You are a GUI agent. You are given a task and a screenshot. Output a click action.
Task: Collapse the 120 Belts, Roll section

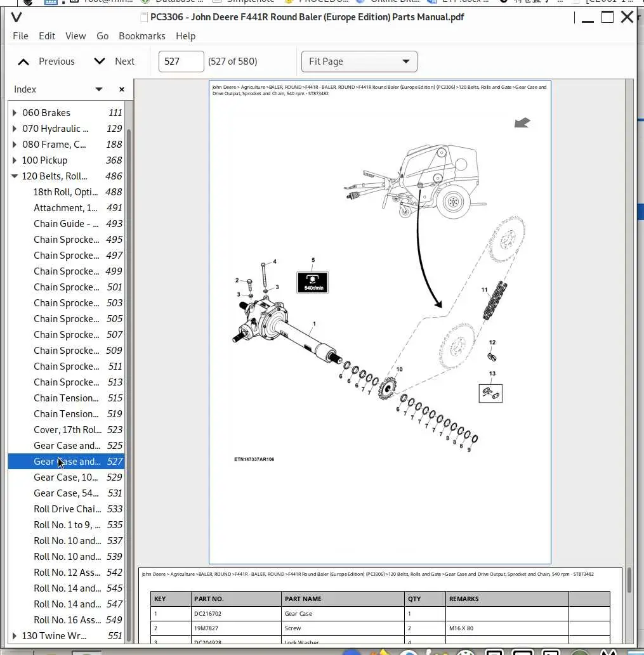[14, 176]
